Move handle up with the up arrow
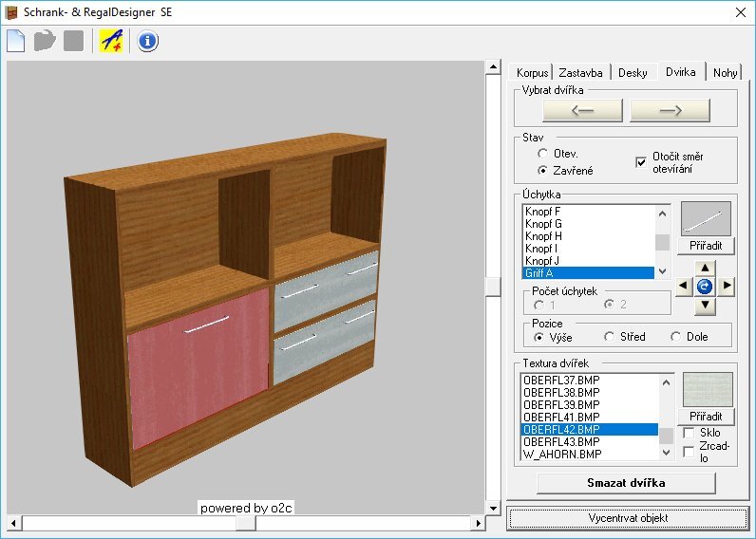Viewport: 756px width, 539px height. coord(704,268)
